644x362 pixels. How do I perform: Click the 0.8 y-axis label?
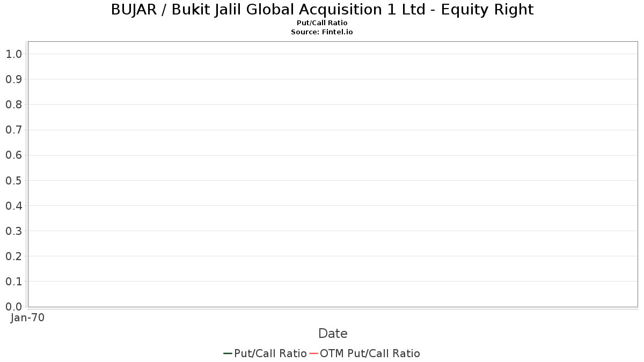click(13, 104)
